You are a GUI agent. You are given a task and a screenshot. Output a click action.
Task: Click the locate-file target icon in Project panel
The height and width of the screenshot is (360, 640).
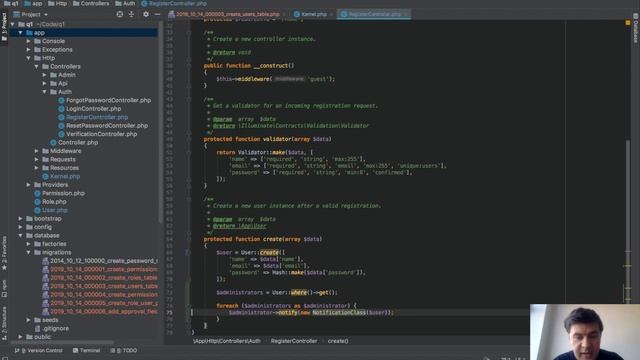point(120,14)
